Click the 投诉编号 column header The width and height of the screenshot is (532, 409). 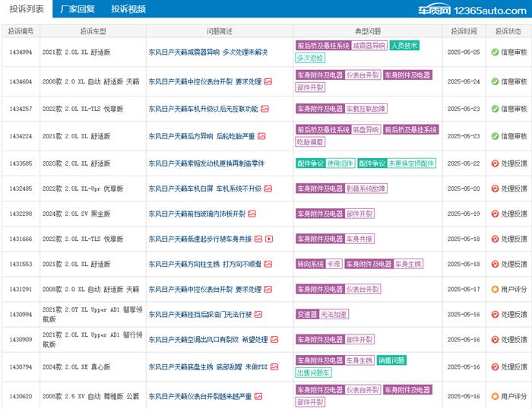[21, 31]
